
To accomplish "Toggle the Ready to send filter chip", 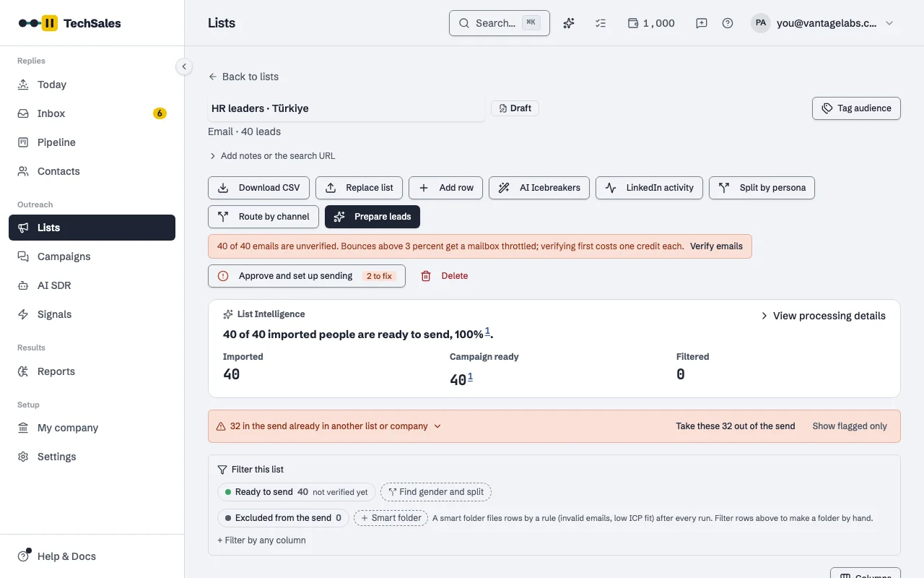I will tap(297, 492).
